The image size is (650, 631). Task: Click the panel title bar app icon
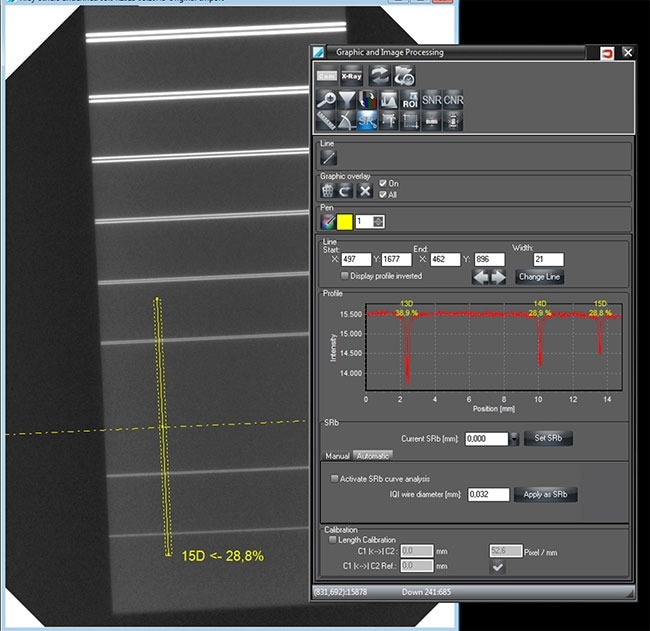pyautogui.click(x=318, y=52)
